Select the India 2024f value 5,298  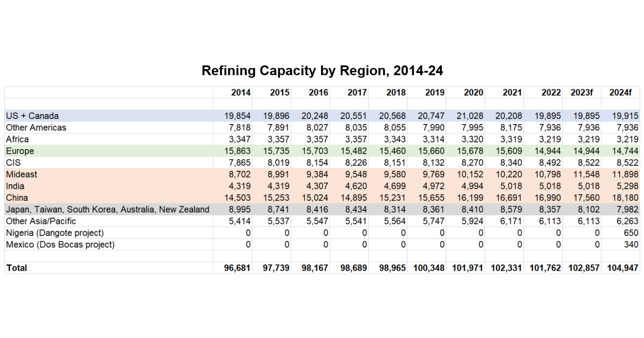[628, 186]
